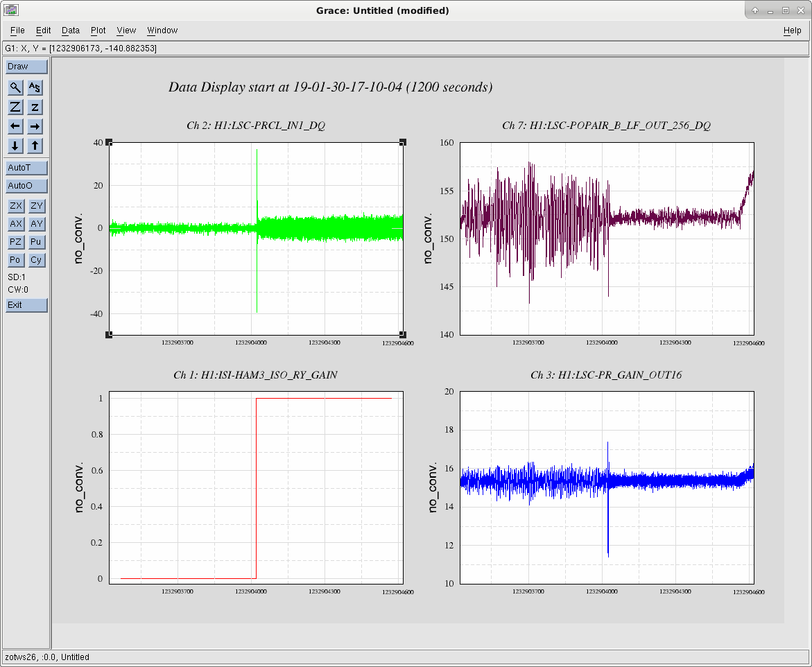Click the Exit button
This screenshot has width=812, height=667.
(x=26, y=305)
